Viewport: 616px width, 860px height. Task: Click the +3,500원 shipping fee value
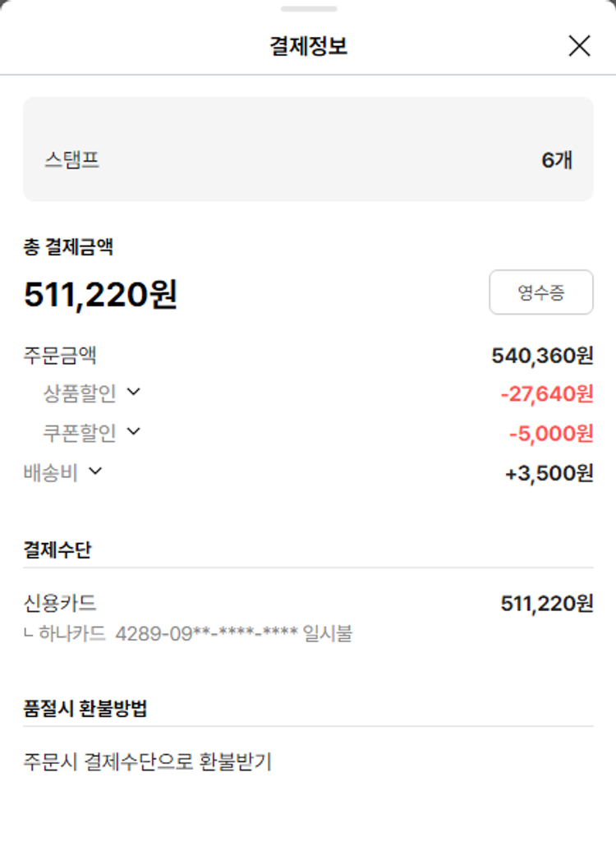(x=549, y=474)
